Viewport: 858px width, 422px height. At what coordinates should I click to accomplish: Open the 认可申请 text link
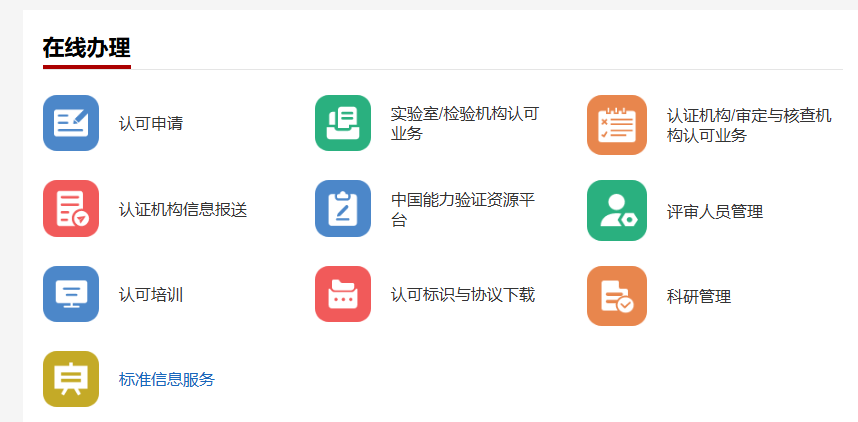pos(150,124)
